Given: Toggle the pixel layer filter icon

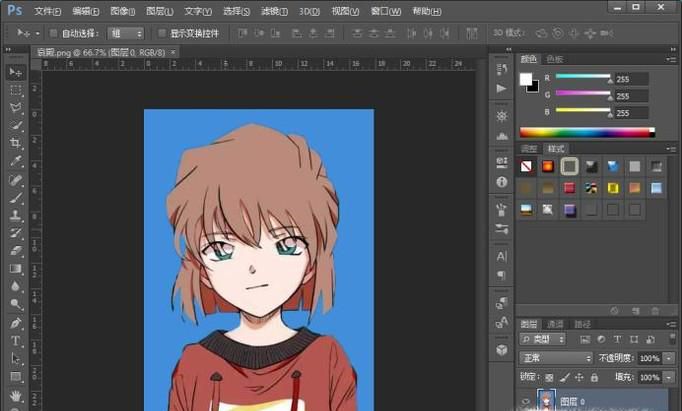Looking at the screenshot, I should (x=585, y=340).
